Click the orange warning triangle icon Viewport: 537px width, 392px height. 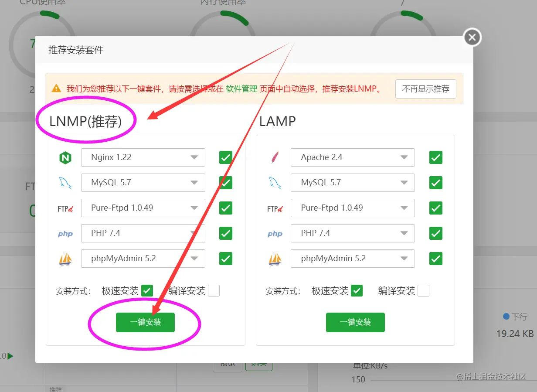tap(56, 88)
